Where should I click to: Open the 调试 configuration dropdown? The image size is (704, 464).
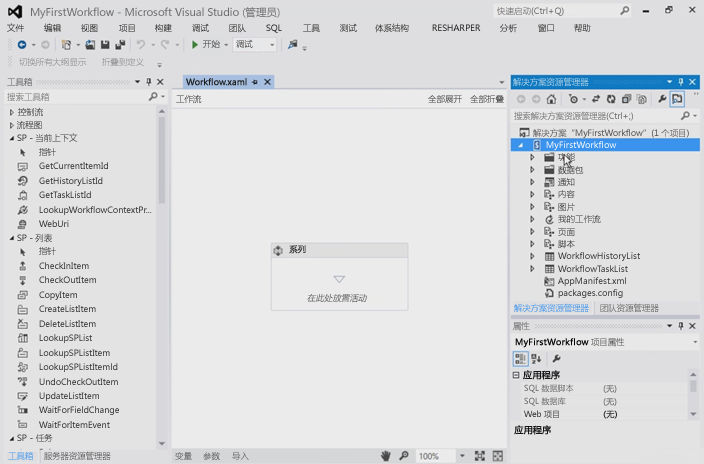coord(272,44)
